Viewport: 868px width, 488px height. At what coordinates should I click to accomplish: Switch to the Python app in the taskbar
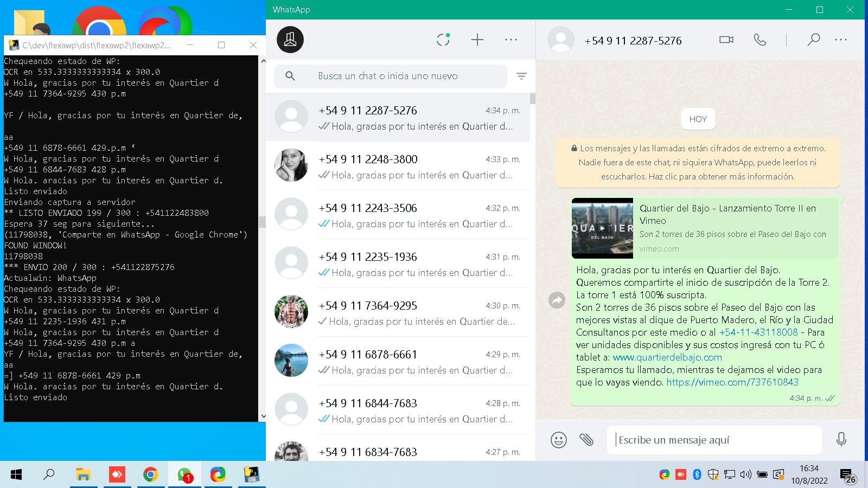[251, 475]
